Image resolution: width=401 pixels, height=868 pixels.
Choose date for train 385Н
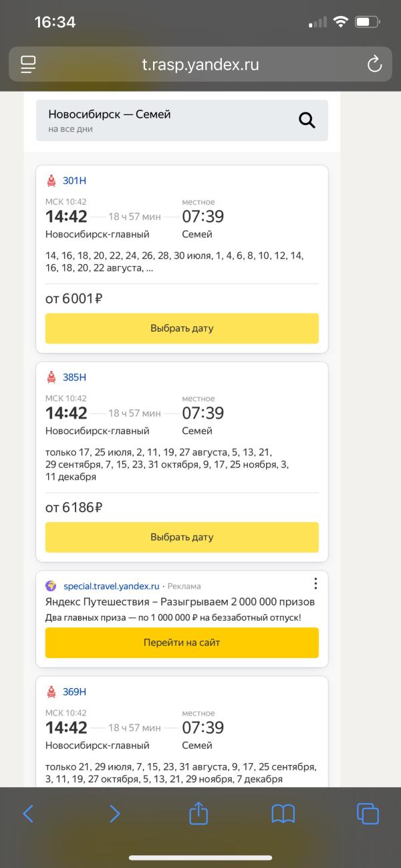pyautogui.click(x=182, y=537)
